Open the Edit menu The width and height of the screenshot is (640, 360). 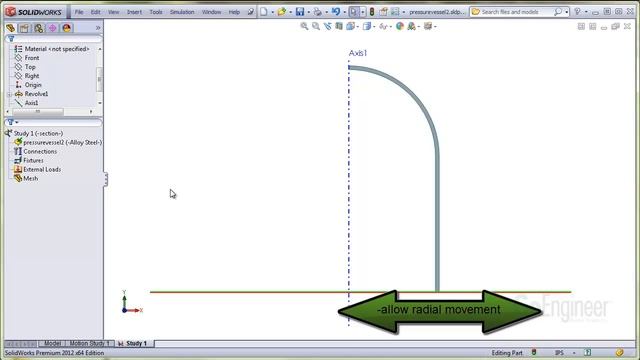(x=96, y=12)
